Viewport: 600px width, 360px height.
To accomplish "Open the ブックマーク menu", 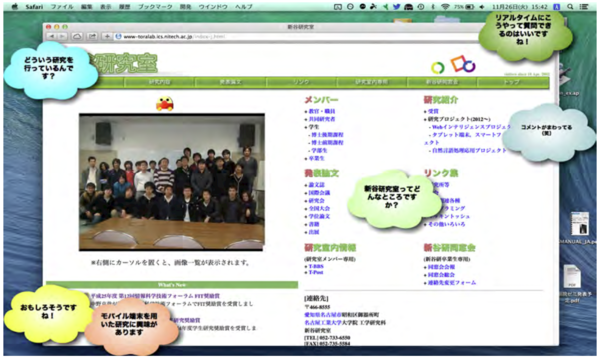I will (x=155, y=7).
